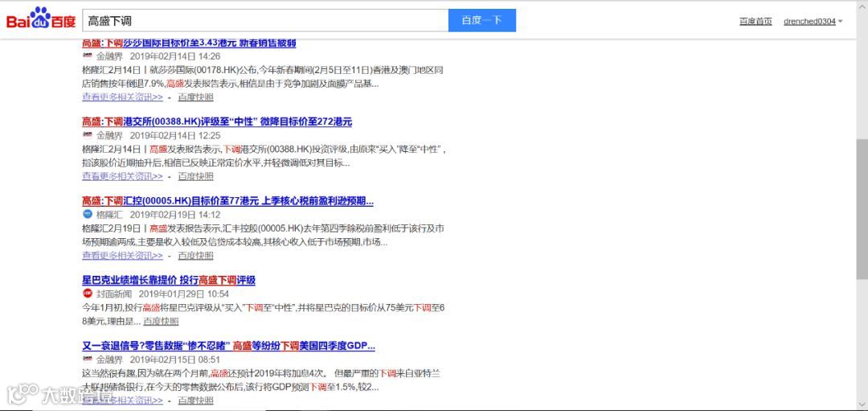Open result 又一衰退信号?零售数据惨不忍睹
The image size is (868, 411).
click(x=228, y=346)
